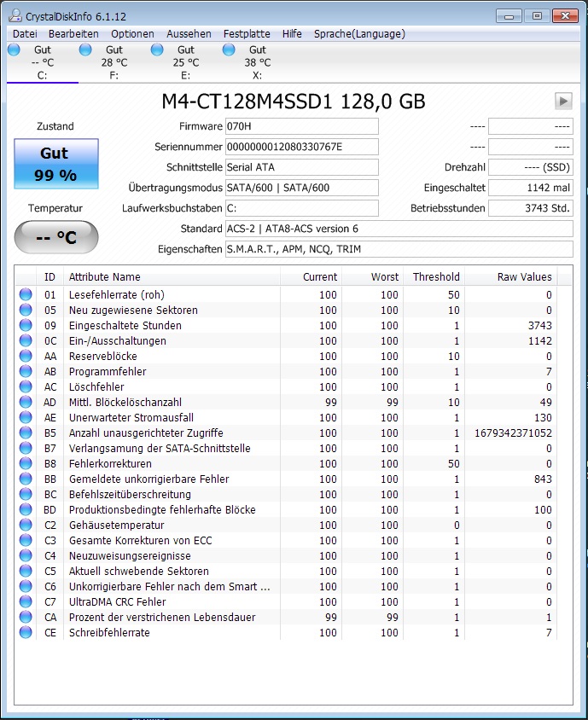This screenshot has width=588, height=720.
Task: Click the ID column header
Action: click(x=49, y=277)
